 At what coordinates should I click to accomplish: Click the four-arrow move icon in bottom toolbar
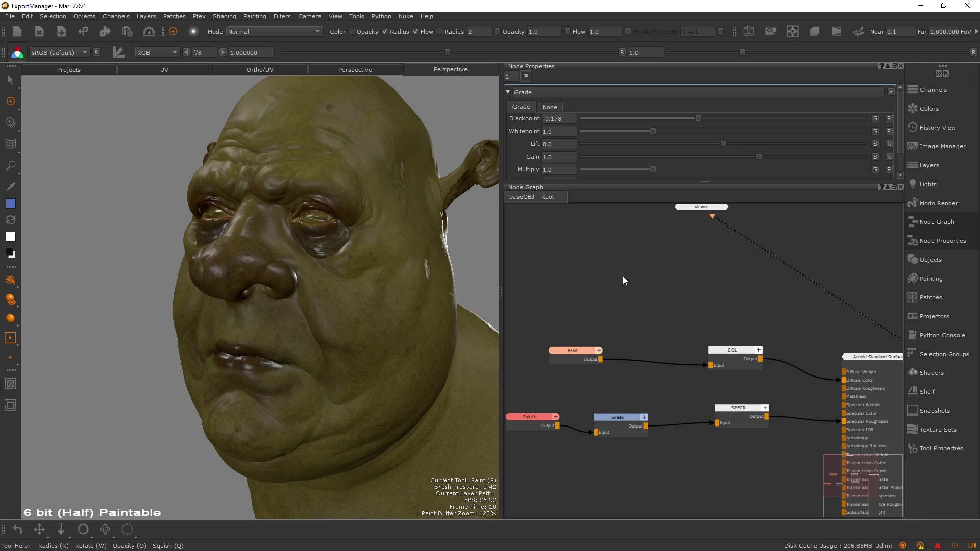pyautogui.click(x=39, y=530)
